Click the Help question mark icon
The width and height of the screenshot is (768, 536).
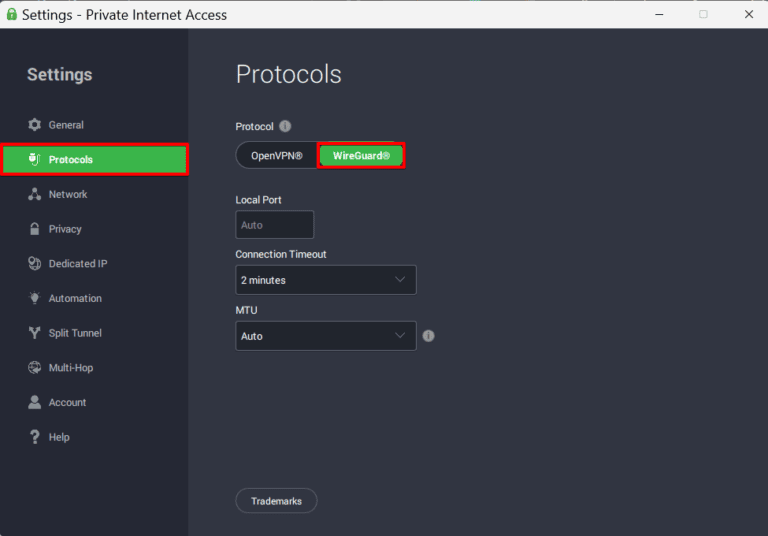(x=35, y=437)
